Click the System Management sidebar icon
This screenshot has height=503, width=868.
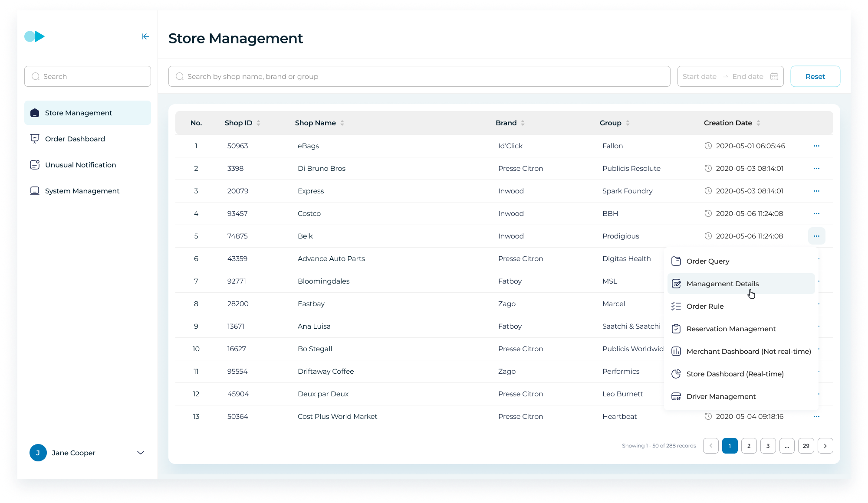pyautogui.click(x=35, y=191)
